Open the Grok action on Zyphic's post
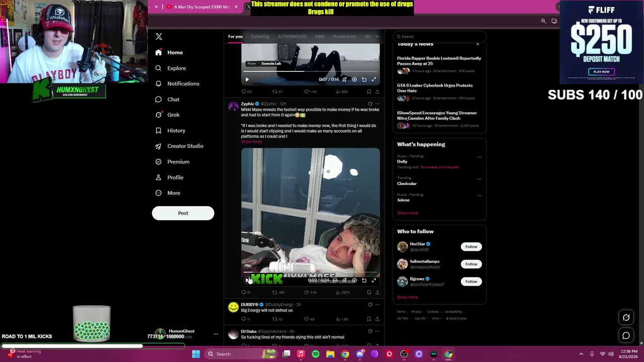This screenshot has width=644, height=362. point(370,104)
